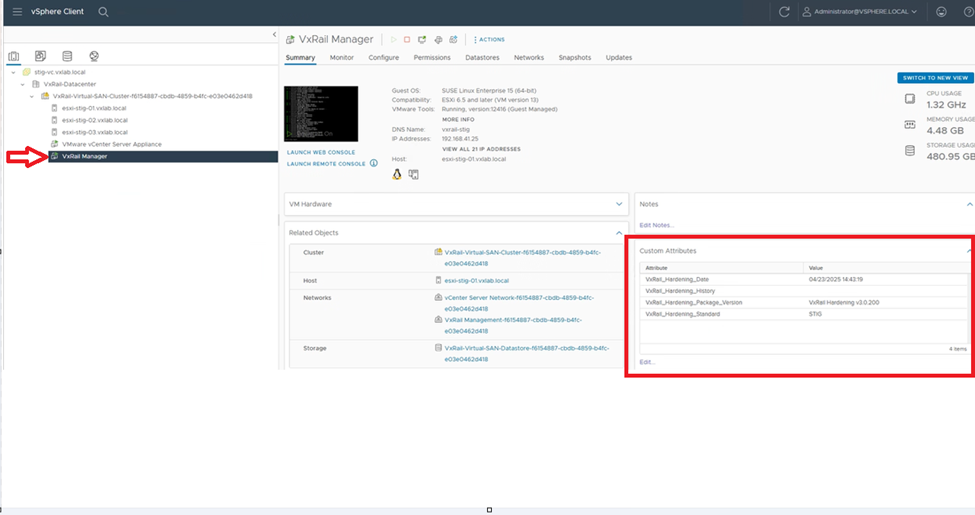975x515 pixels.
Task: Click VIEW ALL 21 IP ADDRESSES
Action: coord(481,149)
